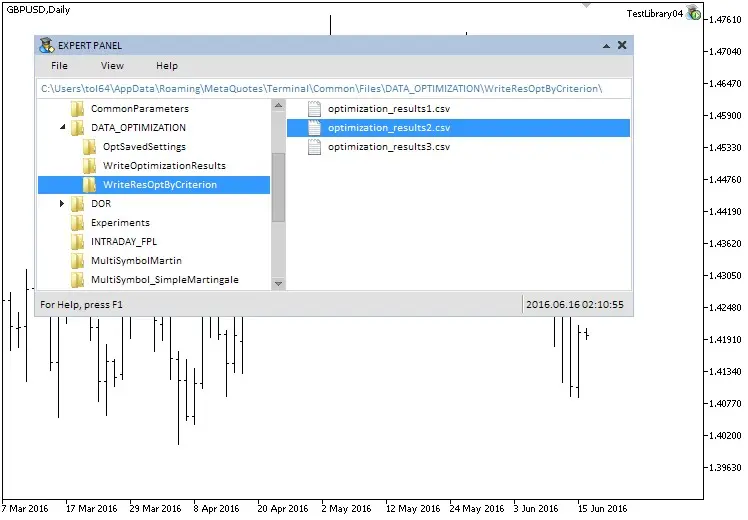Click the MultiSymbolMartin folder icon

pos(77,261)
